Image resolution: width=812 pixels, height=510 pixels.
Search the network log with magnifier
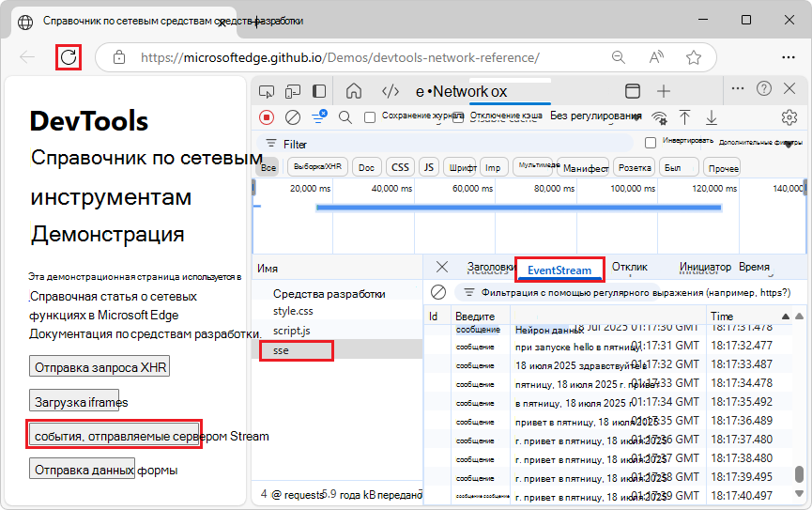[345, 117]
